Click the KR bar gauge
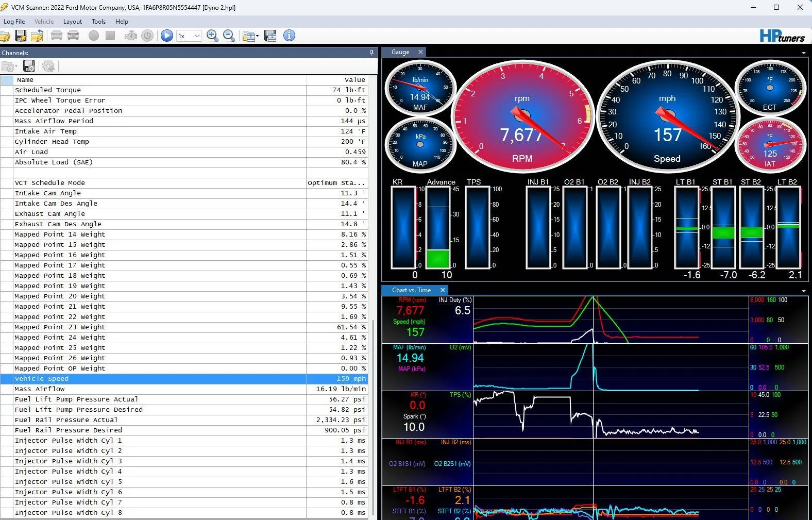This screenshot has height=520, width=812. coord(404,227)
